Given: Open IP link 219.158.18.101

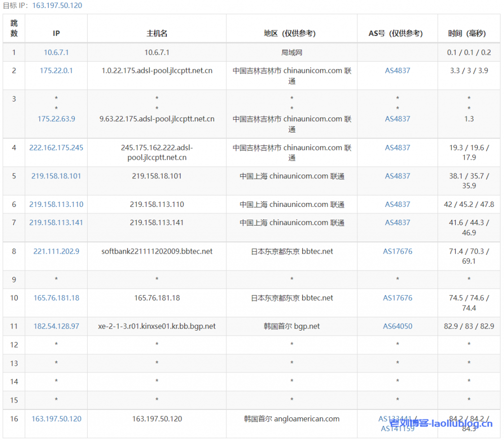Looking at the screenshot, I should click(56, 176).
